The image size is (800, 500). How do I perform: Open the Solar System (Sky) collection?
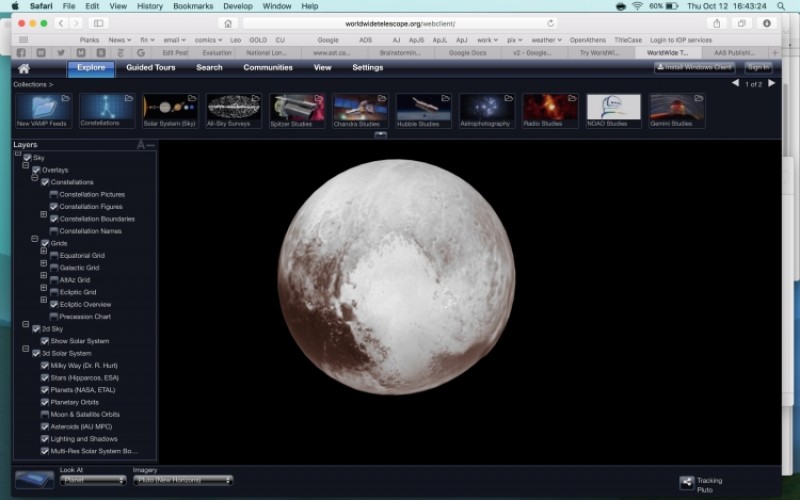(170, 111)
